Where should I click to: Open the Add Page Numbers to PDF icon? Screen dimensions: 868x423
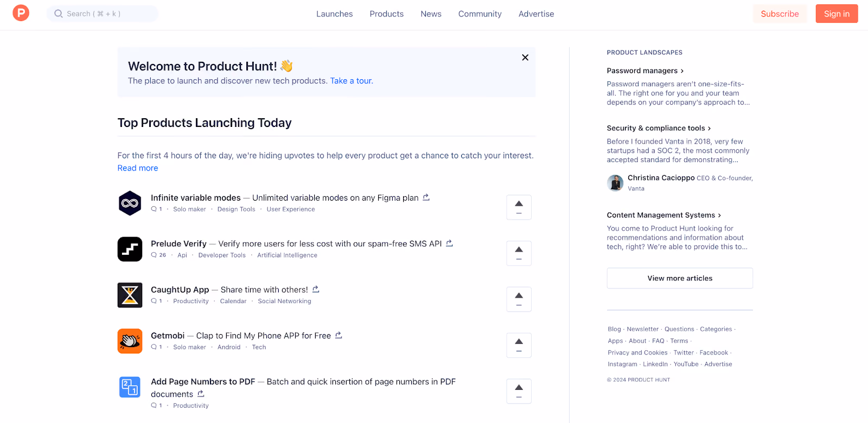point(130,387)
